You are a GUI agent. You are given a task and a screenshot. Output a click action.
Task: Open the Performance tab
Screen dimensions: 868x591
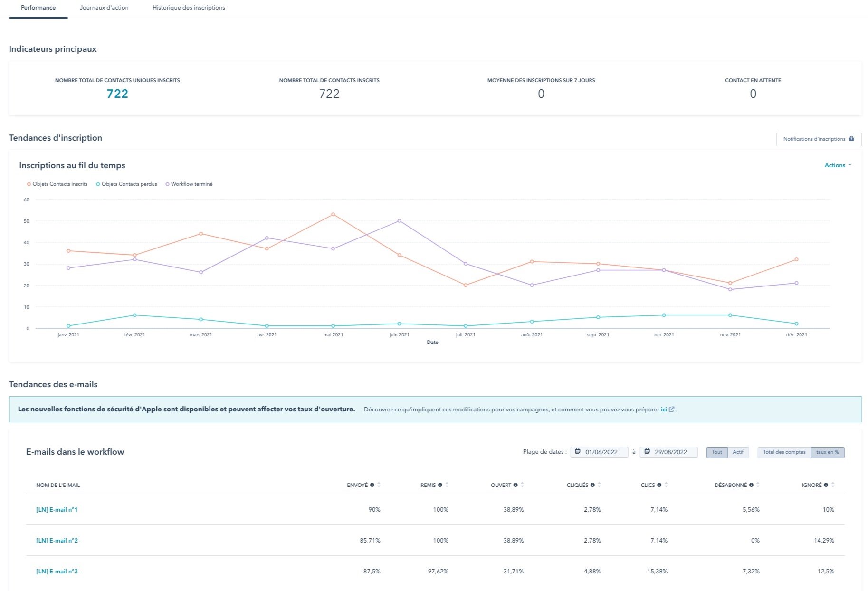click(x=38, y=8)
